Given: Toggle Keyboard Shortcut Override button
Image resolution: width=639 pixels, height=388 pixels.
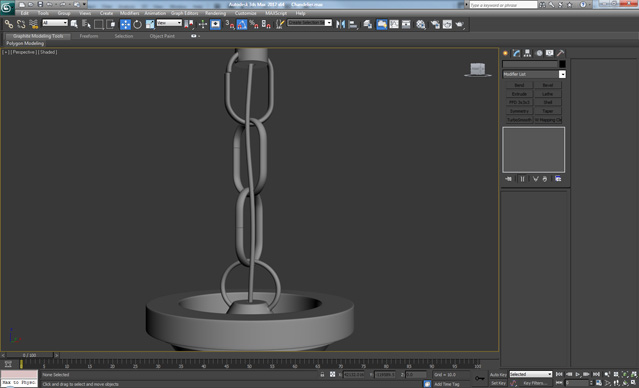Looking at the screenshot, I should 215,24.
